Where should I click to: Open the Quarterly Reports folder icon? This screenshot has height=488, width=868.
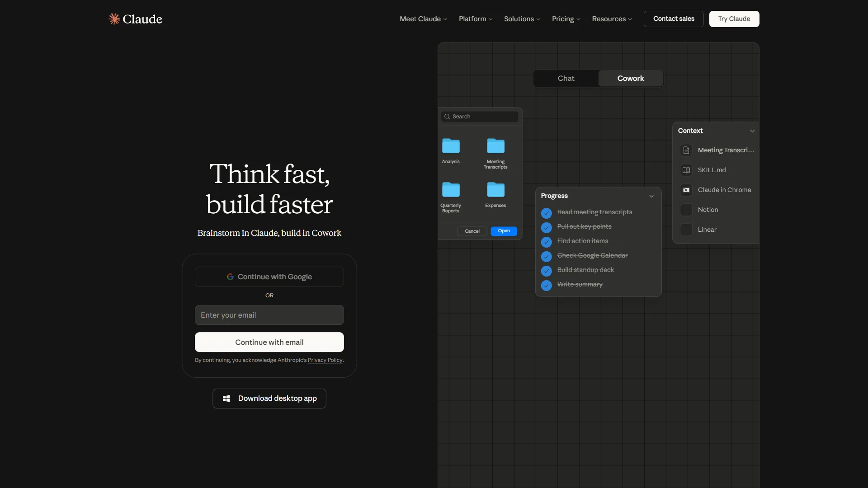point(451,190)
